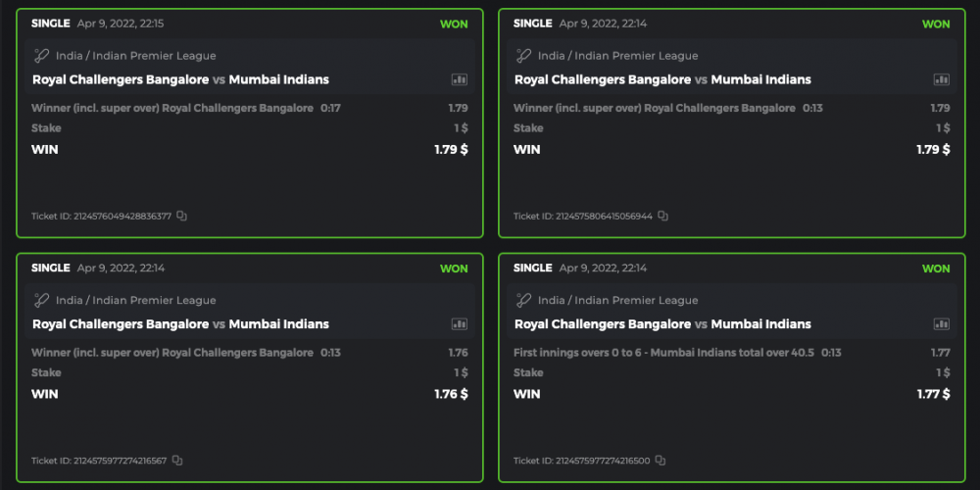
Task: Click cricket sport icon on the 22:15 bet
Action: pyautogui.click(x=42, y=56)
